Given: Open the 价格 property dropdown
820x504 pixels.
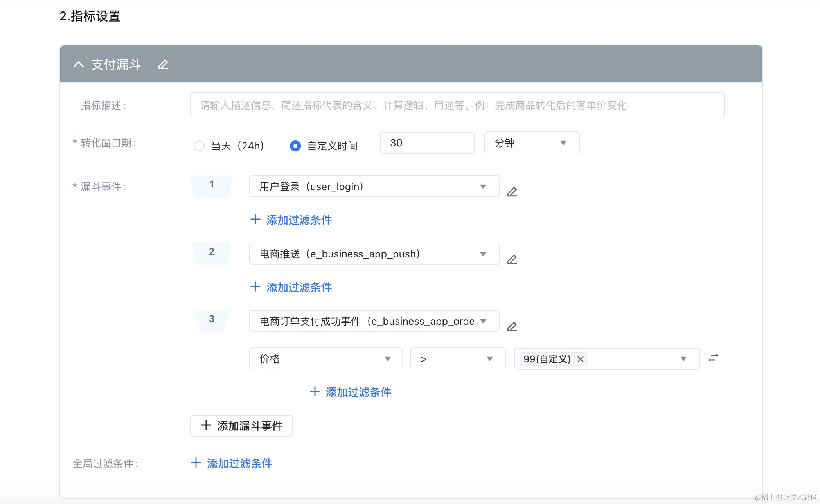Looking at the screenshot, I should tap(325, 359).
